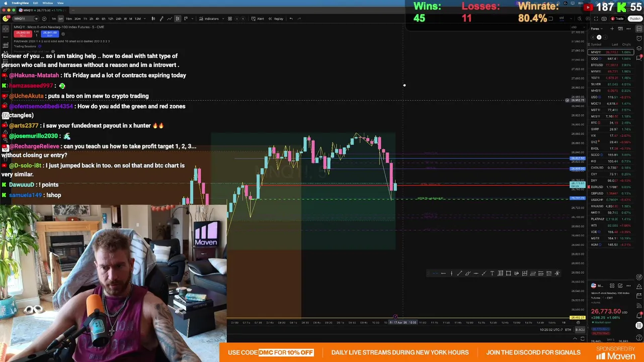Open indicator templates grid icon
Image resolution: width=644 pixels, height=362 pixels.
(x=230, y=19)
